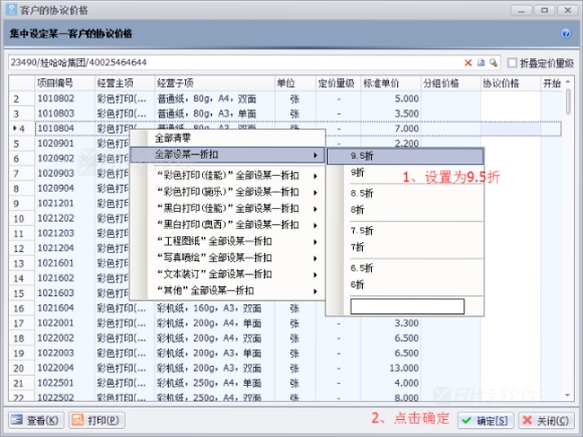
Task: Click price cell 13.000
Action: pos(390,368)
